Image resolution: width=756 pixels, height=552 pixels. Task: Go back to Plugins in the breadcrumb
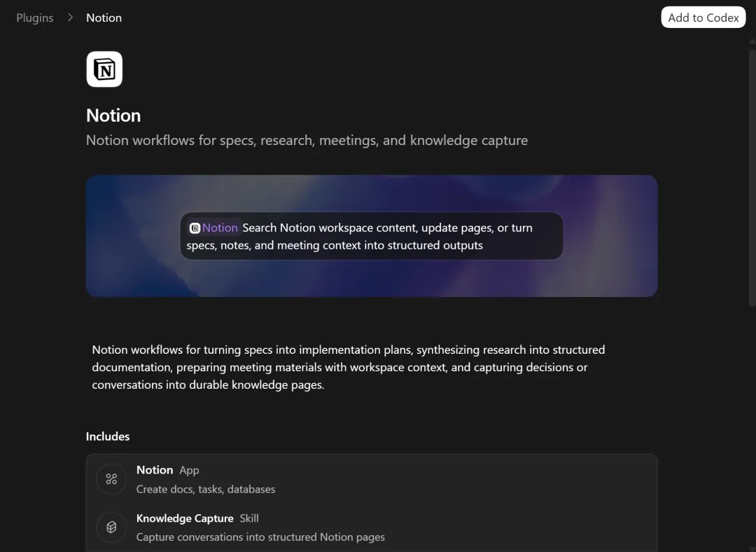pyautogui.click(x=35, y=18)
